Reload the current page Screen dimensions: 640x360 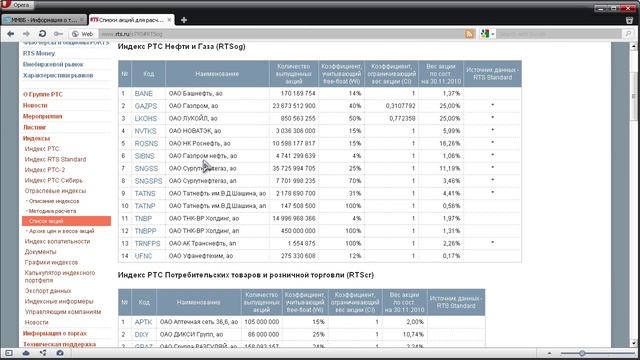point(42,34)
